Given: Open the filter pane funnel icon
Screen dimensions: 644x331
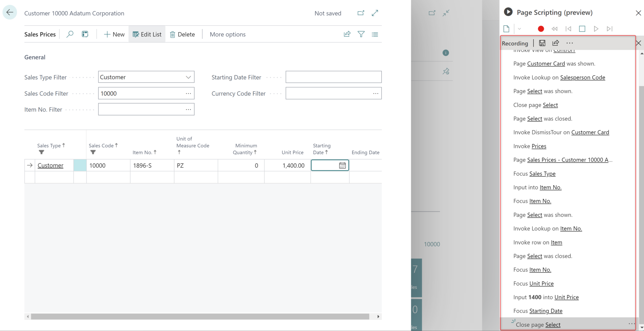Looking at the screenshot, I should coord(361,34).
